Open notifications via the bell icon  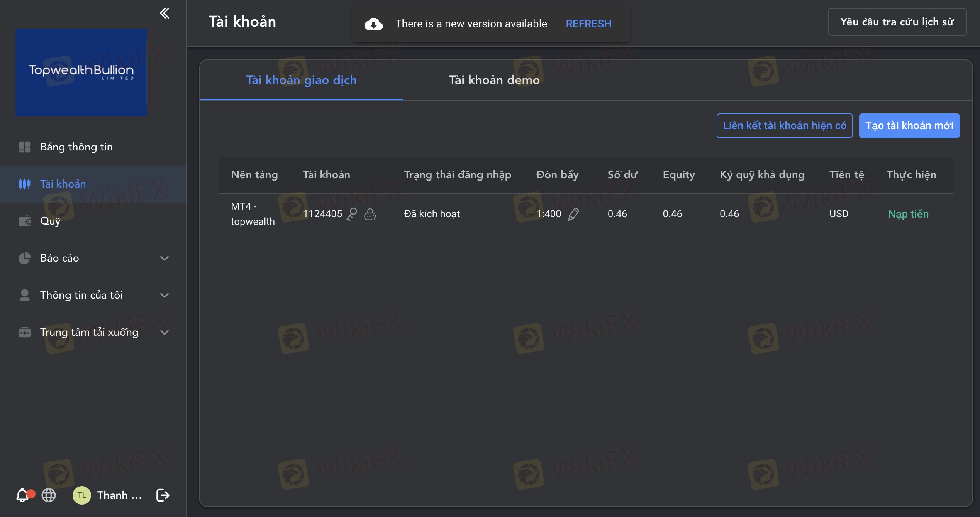point(22,495)
